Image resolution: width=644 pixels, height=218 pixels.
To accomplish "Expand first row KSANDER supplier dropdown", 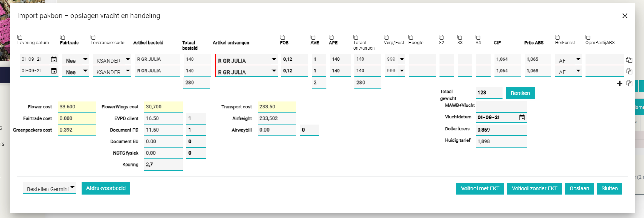I will click(x=112, y=60).
